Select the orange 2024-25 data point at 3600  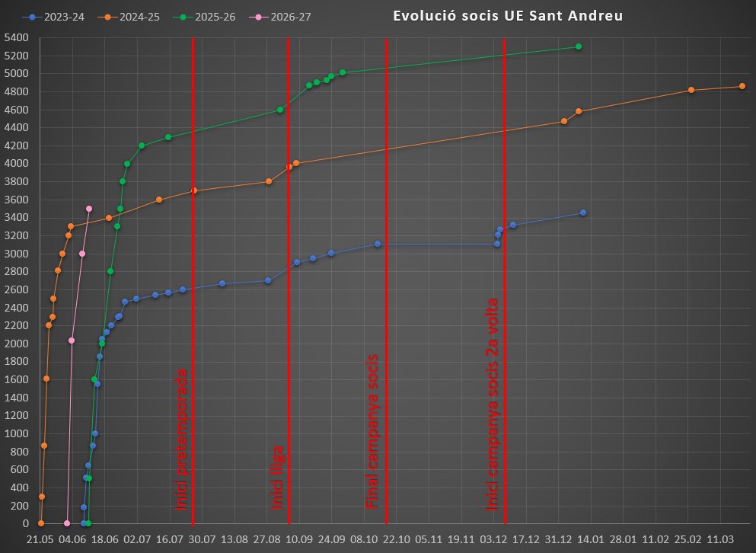[x=159, y=200]
